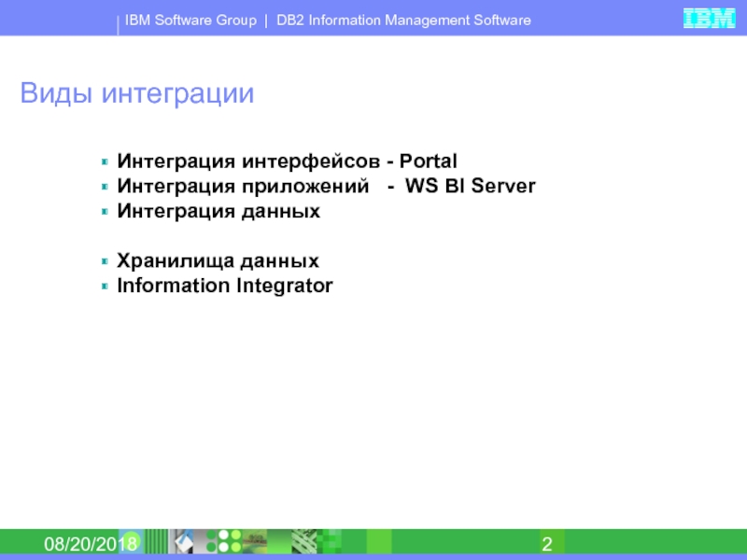Select the line "Information Integrator"
The height and width of the screenshot is (560, 747).
[x=225, y=286]
